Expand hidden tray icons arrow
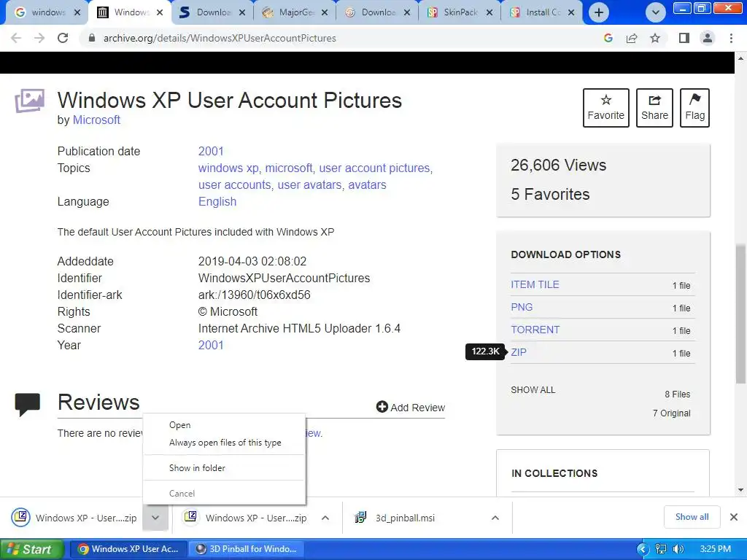Viewport: 747px width, 560px height. (643, 549)
